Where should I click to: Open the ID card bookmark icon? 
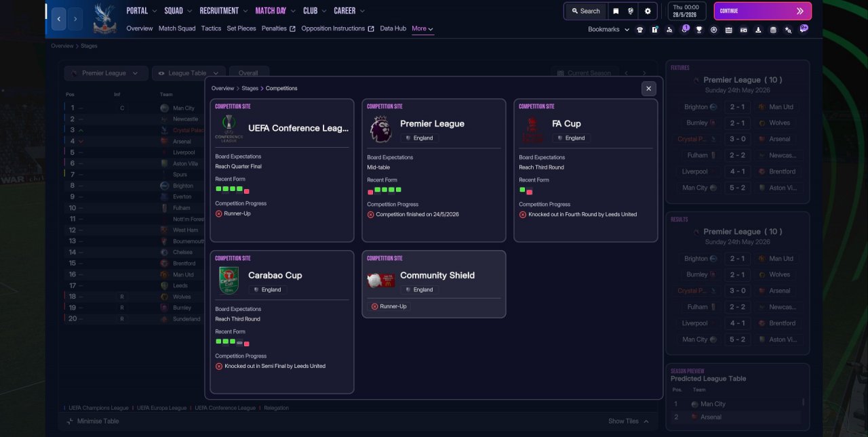[743, 30]
